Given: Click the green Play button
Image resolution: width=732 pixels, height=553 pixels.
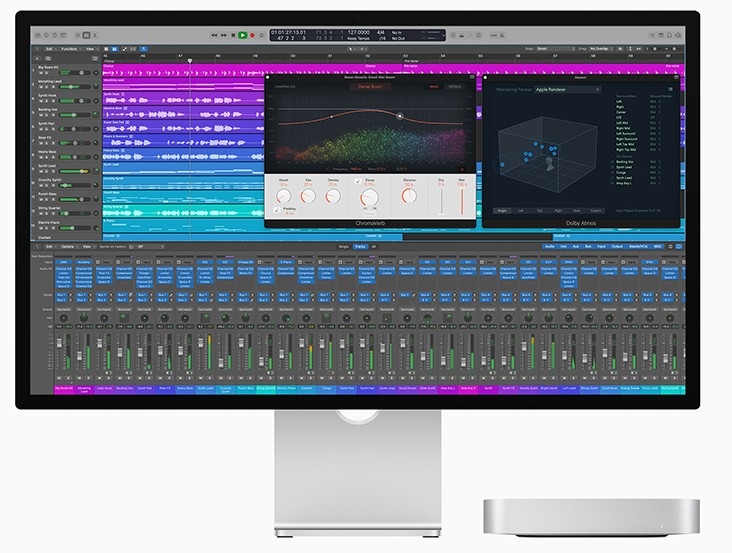Looking at the screenshot, I should tap(242, 35).
